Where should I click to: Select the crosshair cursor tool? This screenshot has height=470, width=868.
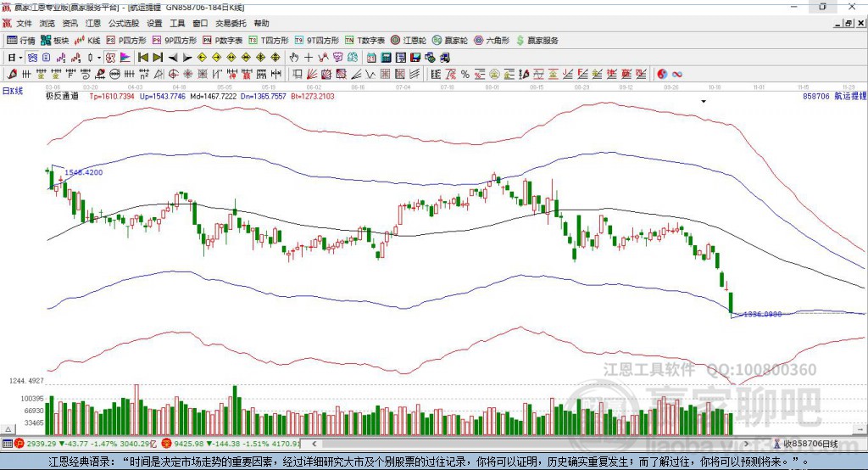tap(309, 58)
